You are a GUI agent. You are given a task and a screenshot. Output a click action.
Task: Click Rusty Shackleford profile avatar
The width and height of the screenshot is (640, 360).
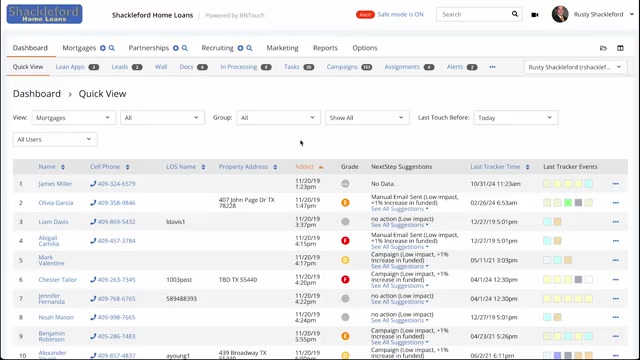pos(560,14)
